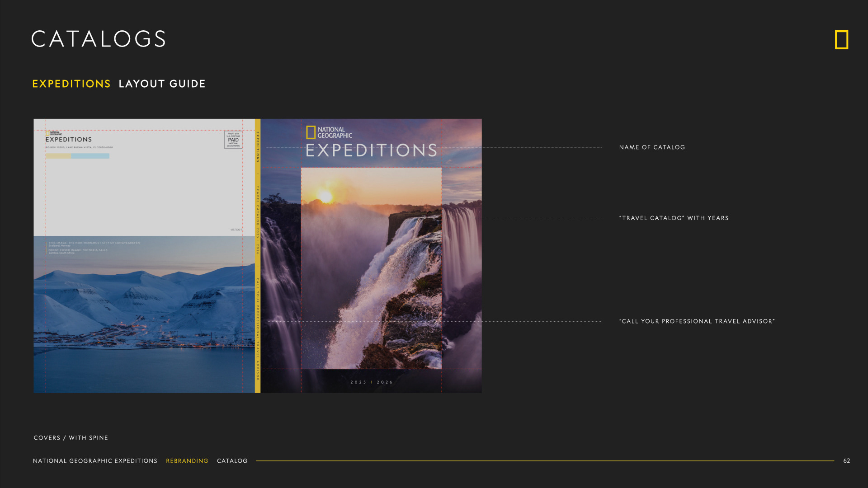Click the Victoria Falls sunset inset image
The width and height of the screenshot is (868, 488).
[x=371, y=268]
